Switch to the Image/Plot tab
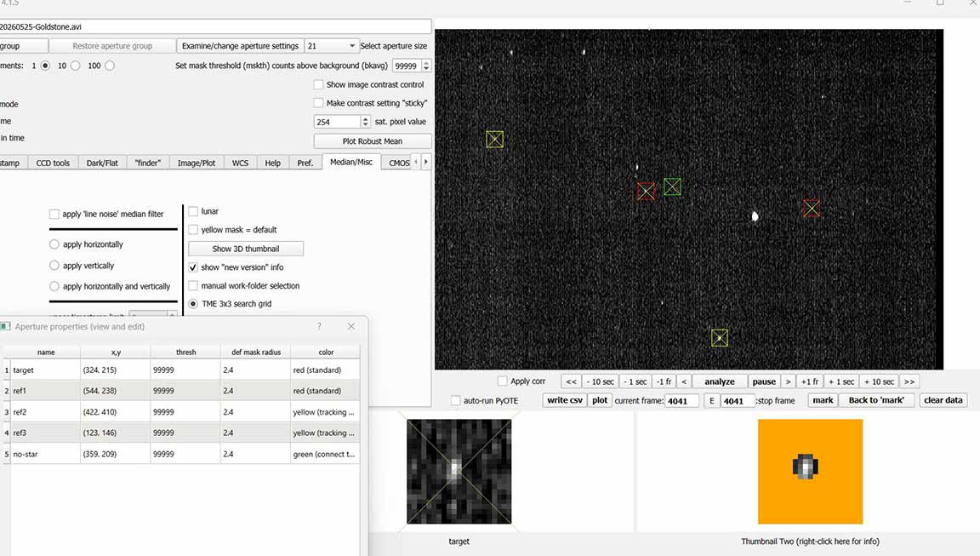Viewport: 980px width, 556px height. tap(197, 163)
